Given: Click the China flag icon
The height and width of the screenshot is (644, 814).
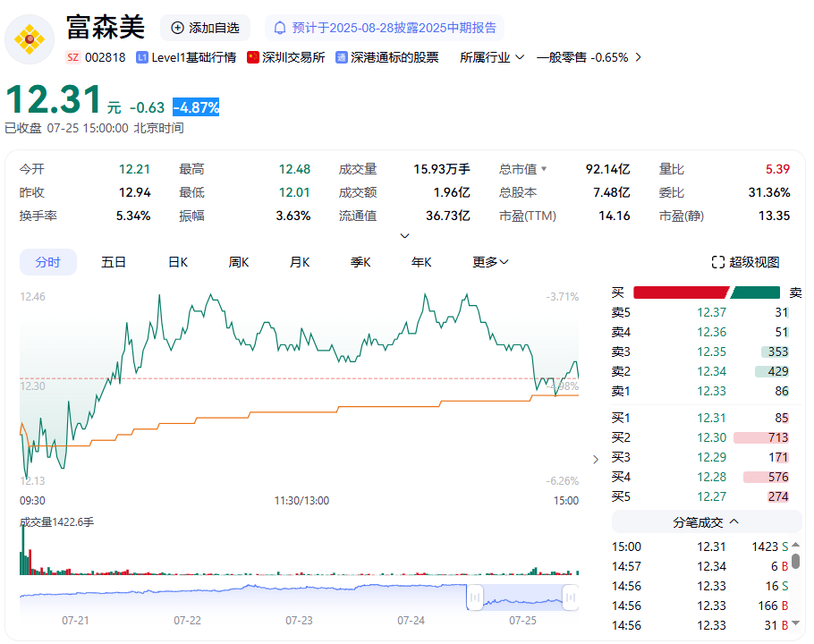Looking at the screenshot, I should point(253,57).
